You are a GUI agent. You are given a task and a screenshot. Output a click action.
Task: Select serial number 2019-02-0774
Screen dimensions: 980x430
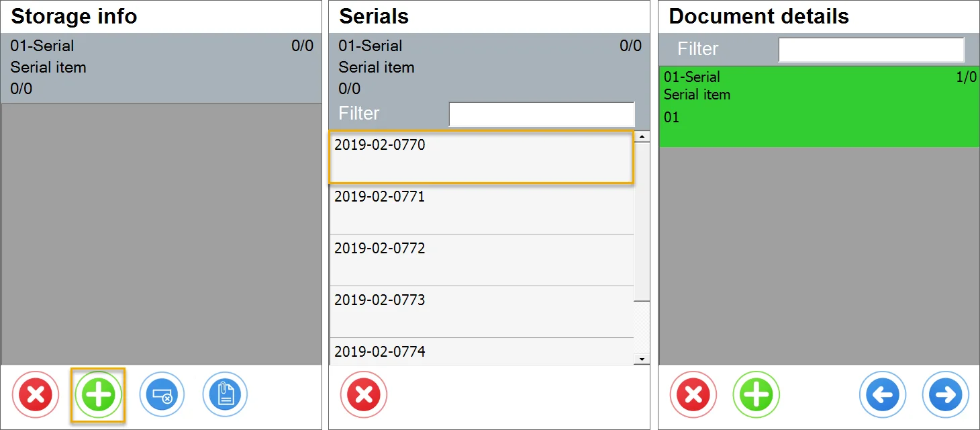[x=481, y=351]
